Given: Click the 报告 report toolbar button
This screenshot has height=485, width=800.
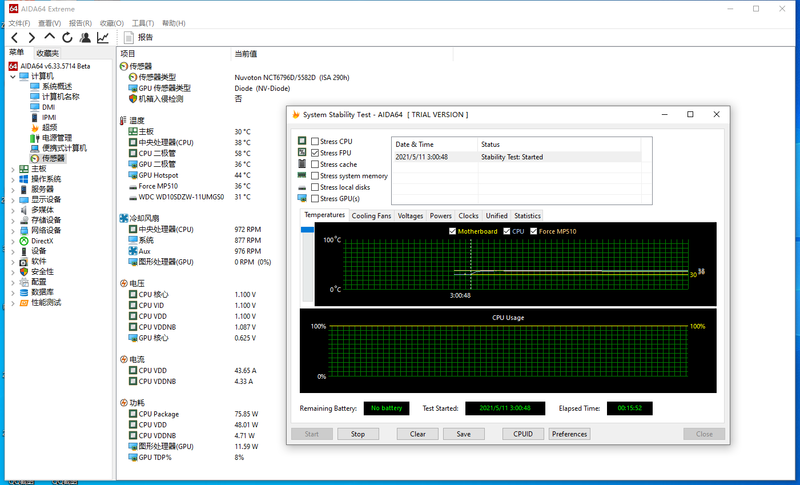Looking at the screenshot, I should (x=139, y=37).
